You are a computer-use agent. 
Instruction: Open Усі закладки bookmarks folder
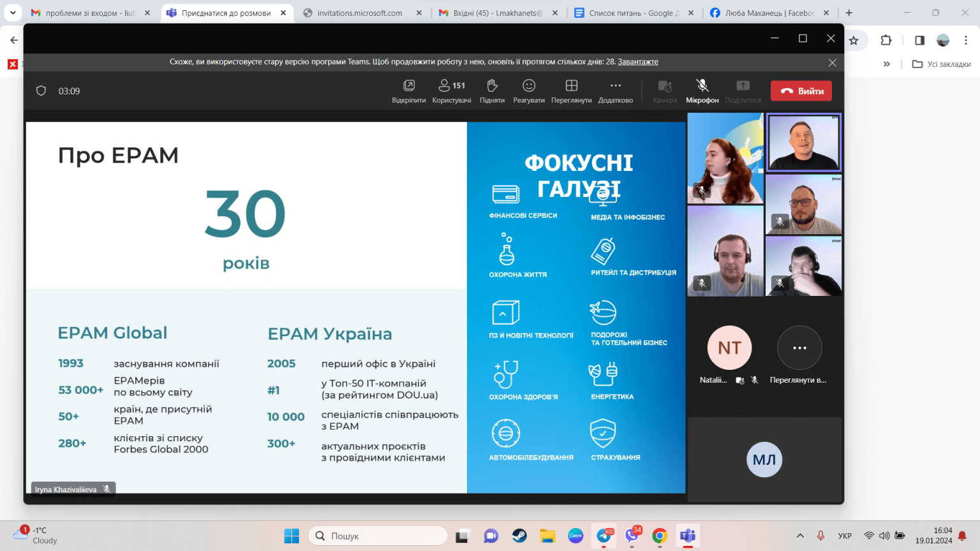[942, 64]
